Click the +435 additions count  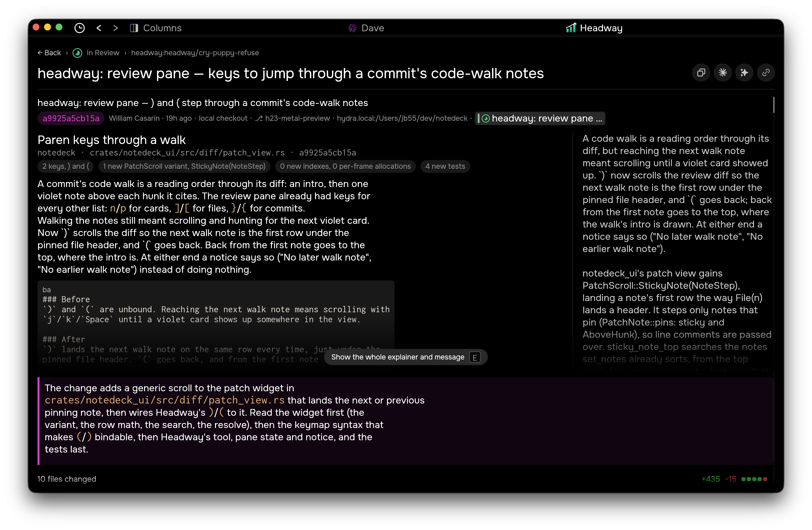(711, 479)
